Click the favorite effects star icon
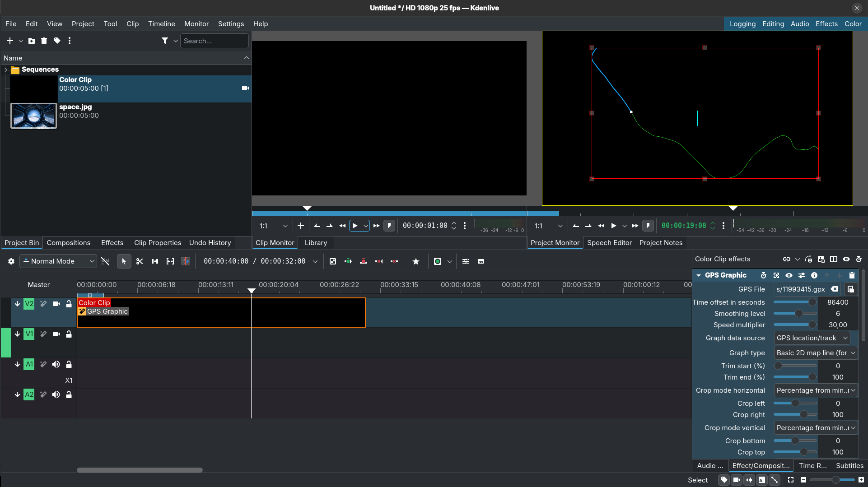Viewport: 868px width, 487px height. tap(416, 261)
